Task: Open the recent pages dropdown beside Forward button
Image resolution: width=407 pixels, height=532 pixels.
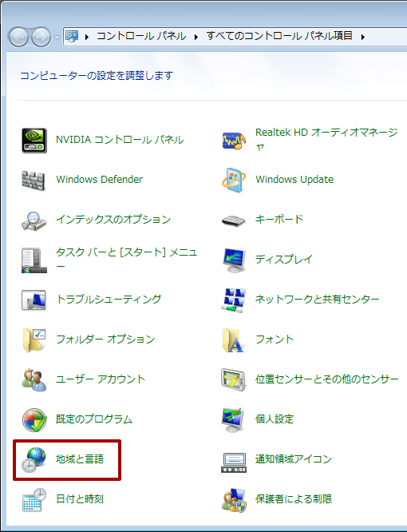Action: (x=57, y=37)
